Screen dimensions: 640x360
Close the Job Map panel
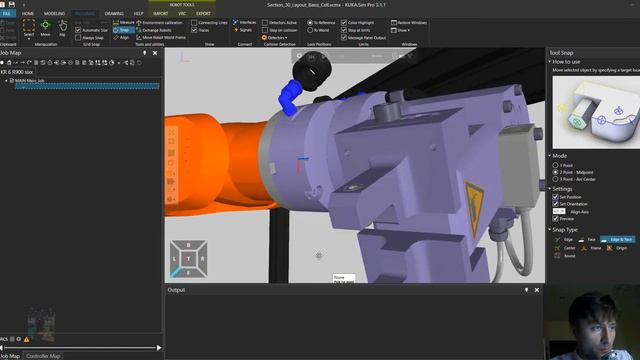pos(155,53)
